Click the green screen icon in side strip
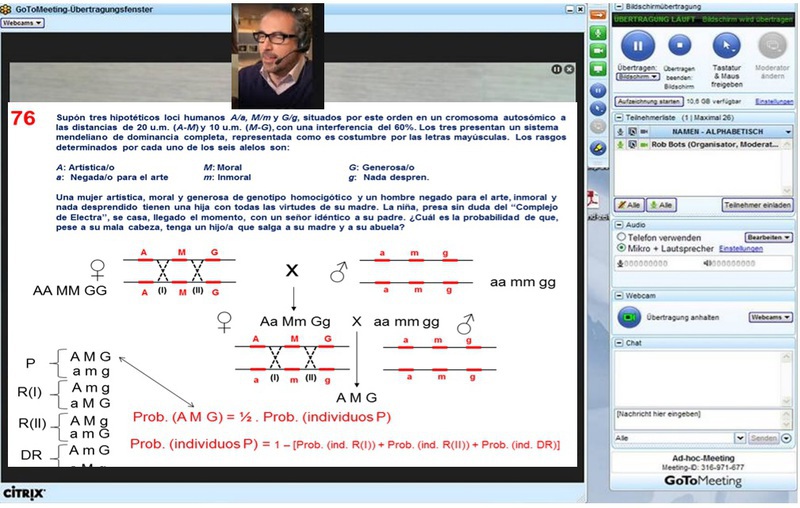800x508 pixels. point(598,68)
